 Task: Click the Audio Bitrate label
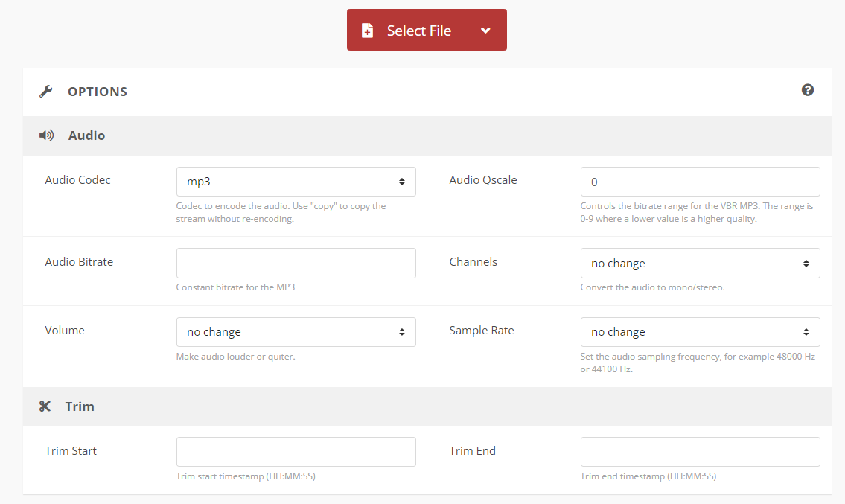[x=79, y=262]
